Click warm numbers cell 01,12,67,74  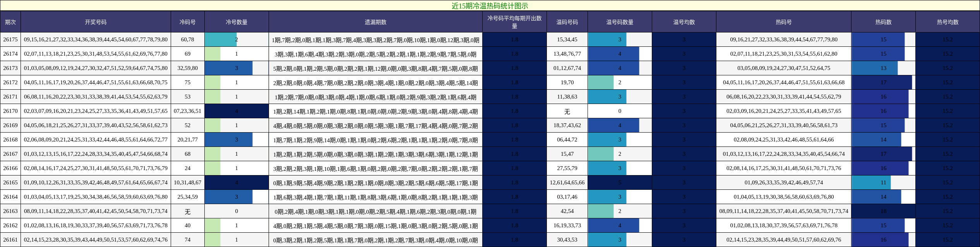coord(567,68)
